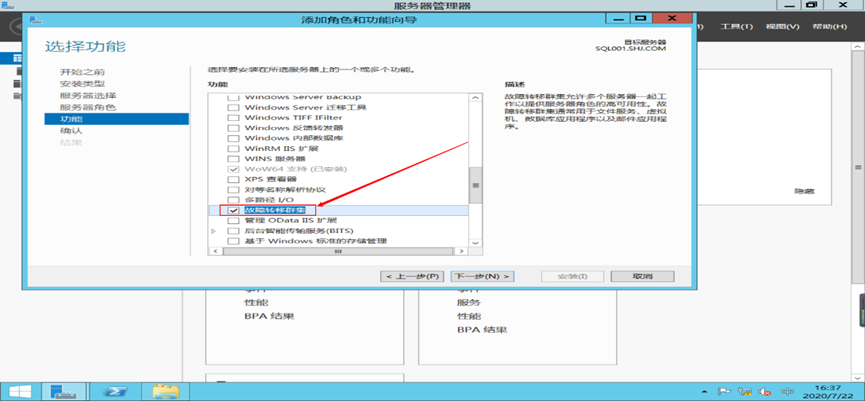
Task: Check the Windows TIFF IFilter checkbox
Action: pyautogui.click(x=234, y=117)
